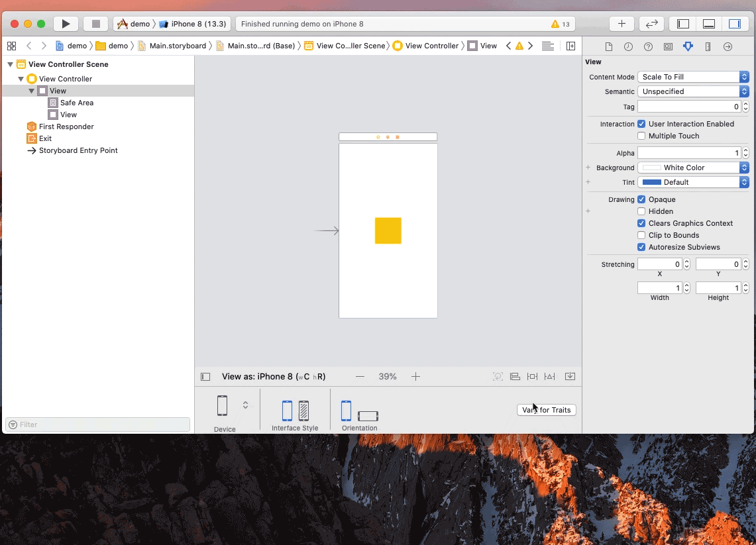Toggle User Interaction Enabled checkbox
Viewport: 756px width, 545px height.
[x=641, y=124]
